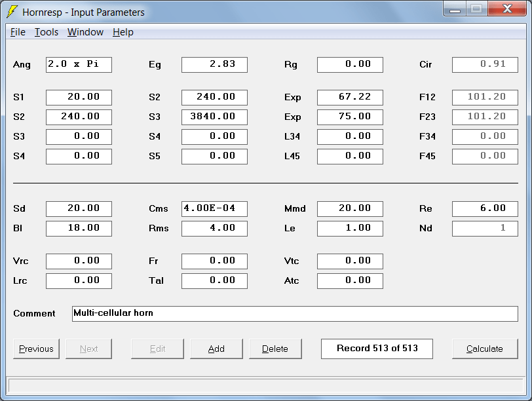Click the Edit button

pyautogui.click(x=157, y=349)
